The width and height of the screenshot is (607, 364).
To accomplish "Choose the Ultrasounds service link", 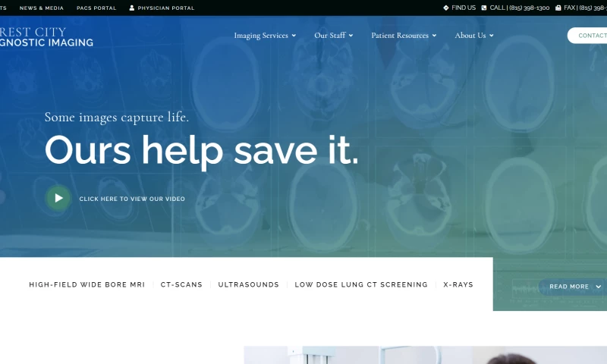I will (248, 285).
